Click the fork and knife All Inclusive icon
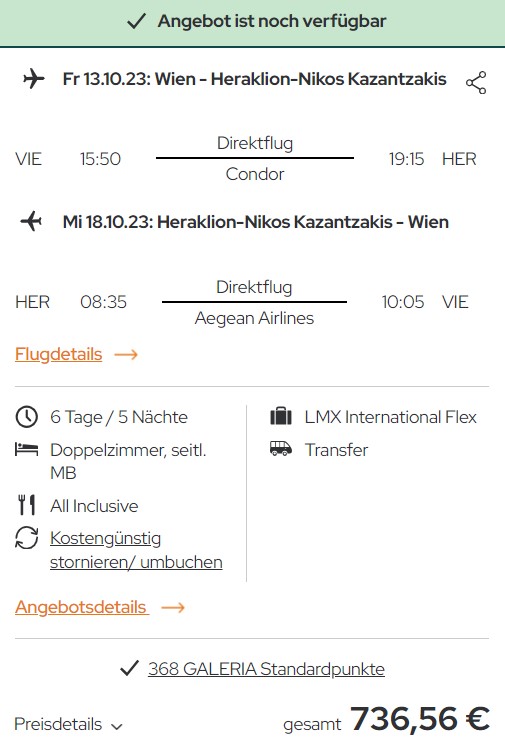This screenshot has height=752, width=505. [26, 505]
